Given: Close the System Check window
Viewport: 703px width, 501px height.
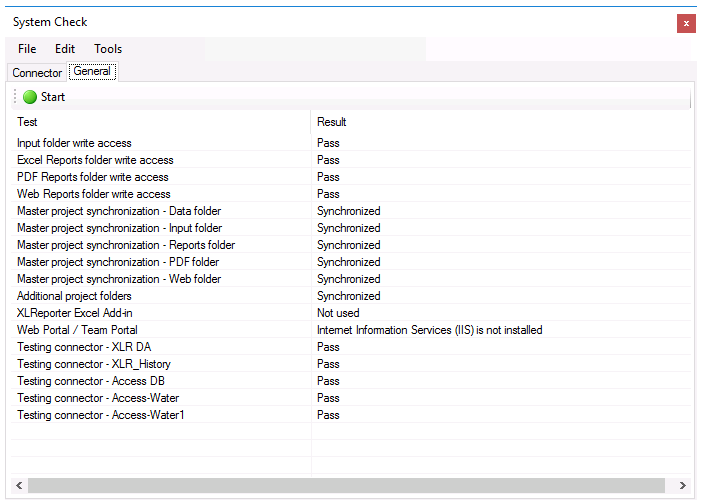Looking at the screenshot, I should tap(686, 23).
